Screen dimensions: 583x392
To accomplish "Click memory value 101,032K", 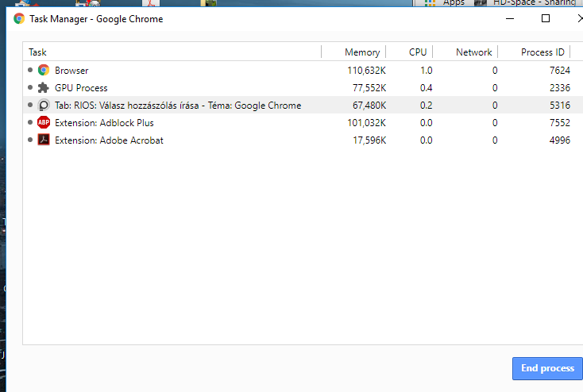I will pos(367,123).
